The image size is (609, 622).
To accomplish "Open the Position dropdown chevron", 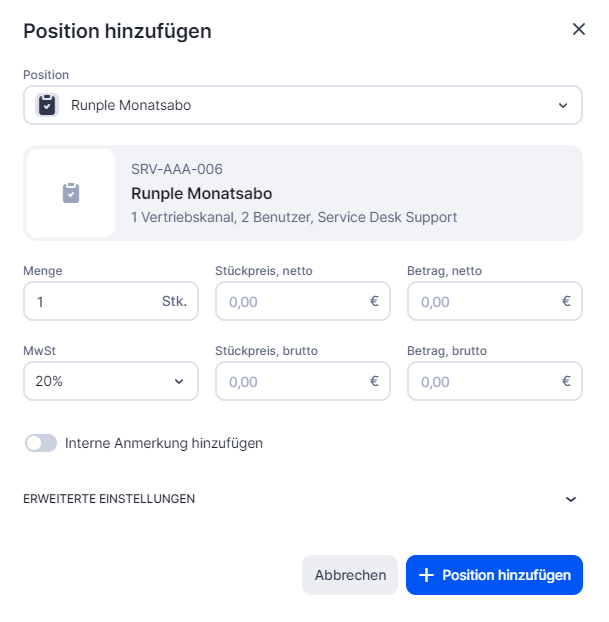I will (563, 105).
